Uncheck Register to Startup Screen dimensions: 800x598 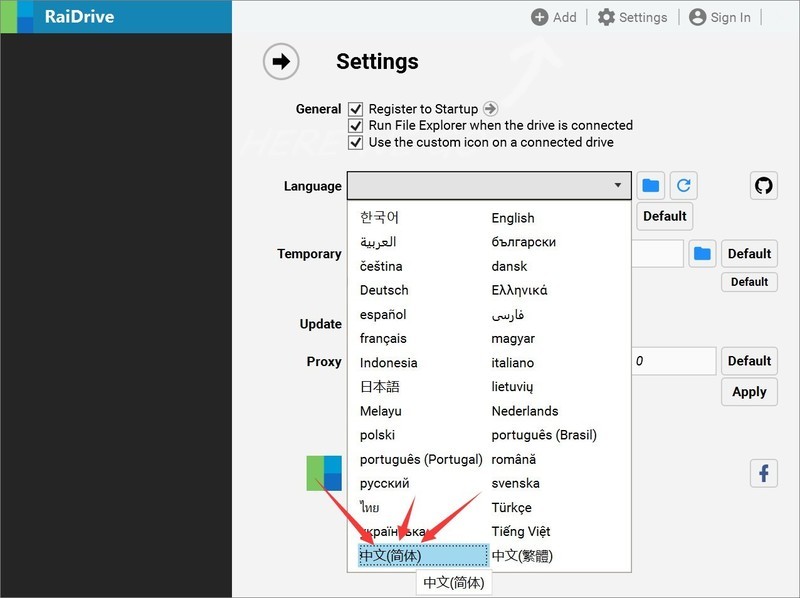point(355,108)
